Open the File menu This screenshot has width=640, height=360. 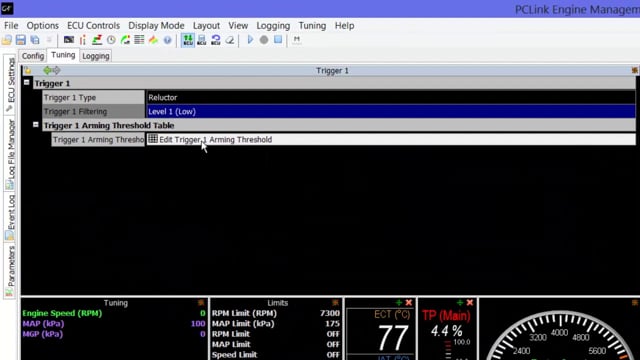[x=11, y=25]
